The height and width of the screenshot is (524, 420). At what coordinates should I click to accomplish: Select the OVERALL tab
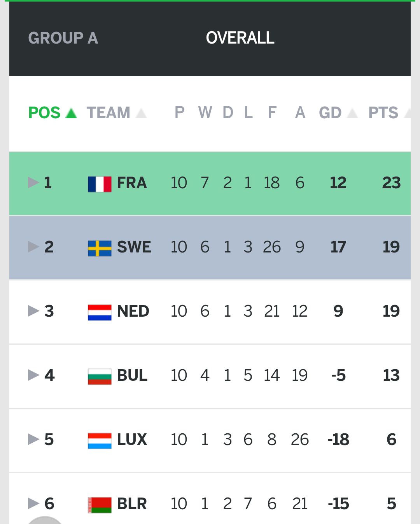click(240, 38)
